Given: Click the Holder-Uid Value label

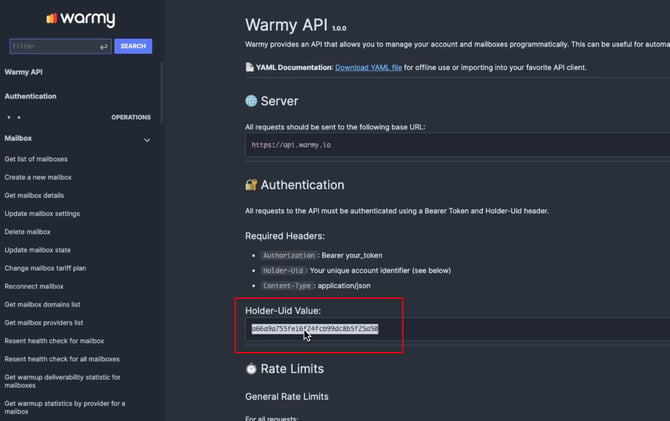Looking at the screenshot, I should [283, 311].
